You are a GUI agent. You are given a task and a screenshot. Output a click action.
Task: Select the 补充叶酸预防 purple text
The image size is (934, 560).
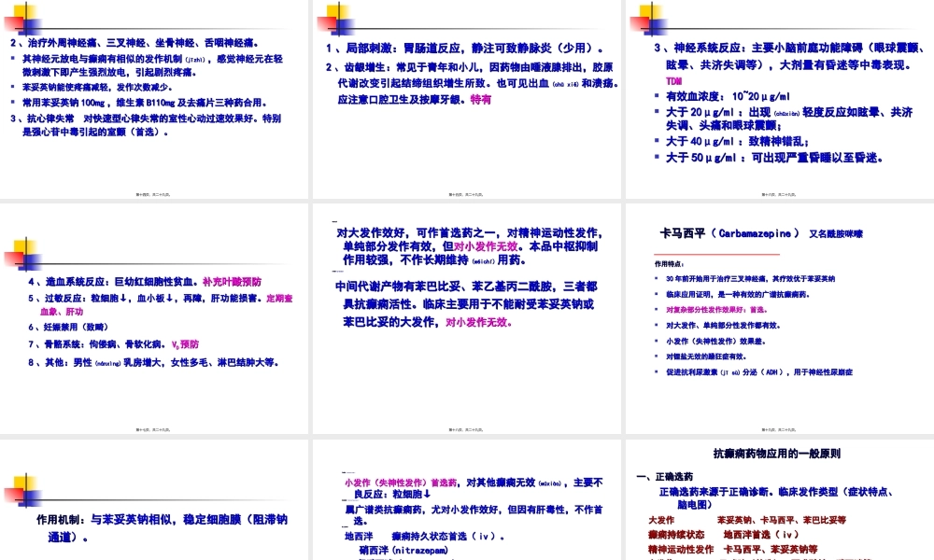point(233,282)
